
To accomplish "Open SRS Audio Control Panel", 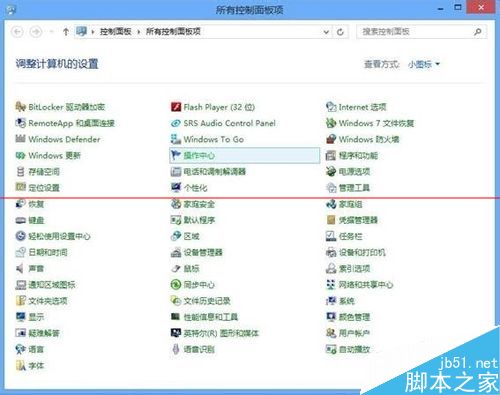I will pos(223,123).
